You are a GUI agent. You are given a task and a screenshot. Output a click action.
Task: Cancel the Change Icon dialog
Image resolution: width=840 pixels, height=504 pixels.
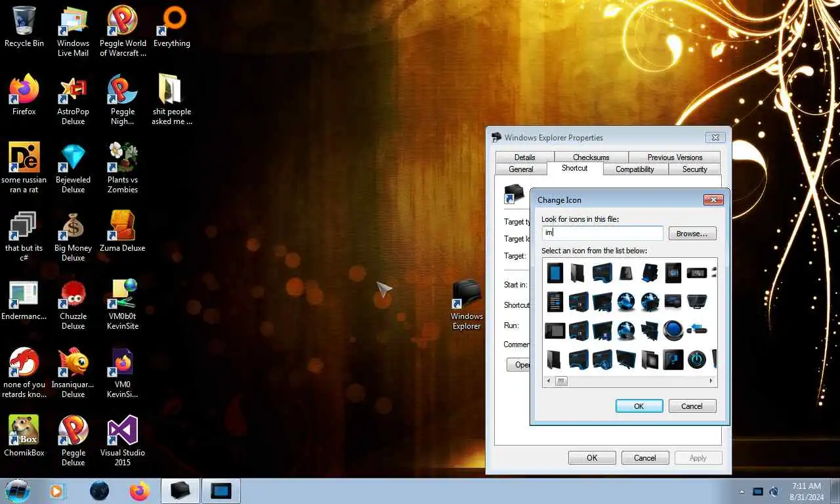(x=692, y=406)
